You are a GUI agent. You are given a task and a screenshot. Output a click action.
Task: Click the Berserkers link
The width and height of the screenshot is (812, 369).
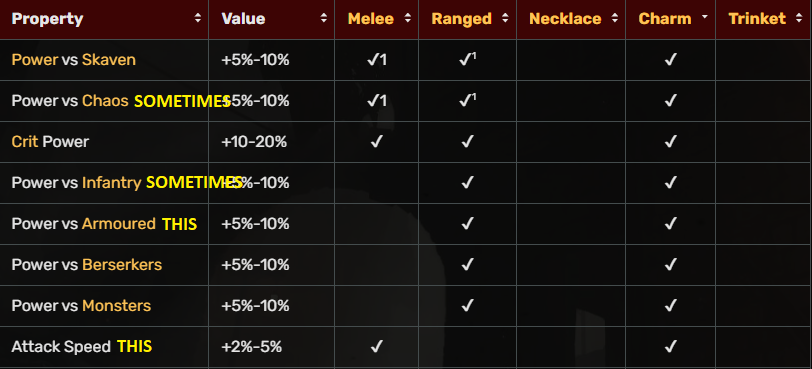[122, 264]
